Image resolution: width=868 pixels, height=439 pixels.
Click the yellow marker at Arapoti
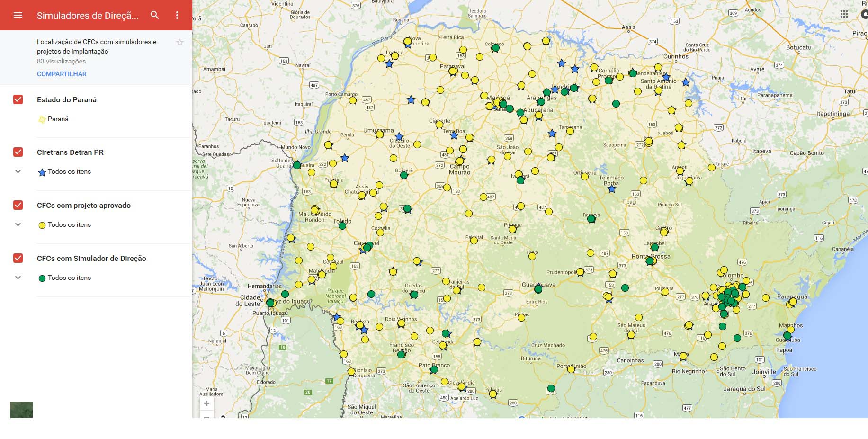point(680,171)
